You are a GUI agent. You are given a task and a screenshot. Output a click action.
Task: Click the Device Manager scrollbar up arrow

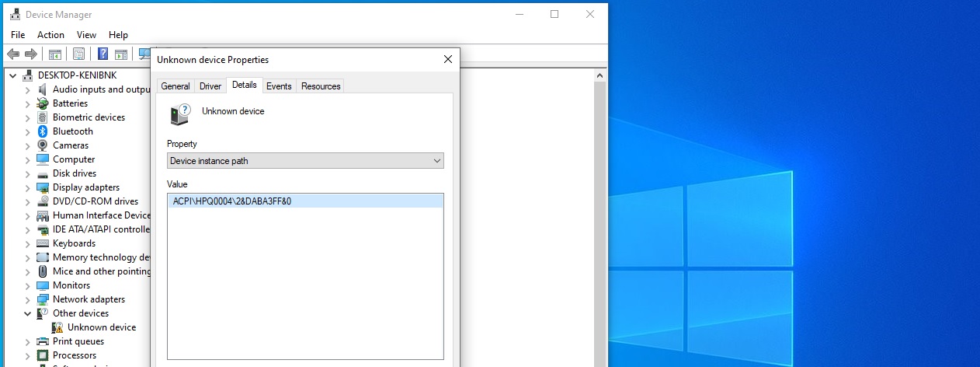(599, 75)
